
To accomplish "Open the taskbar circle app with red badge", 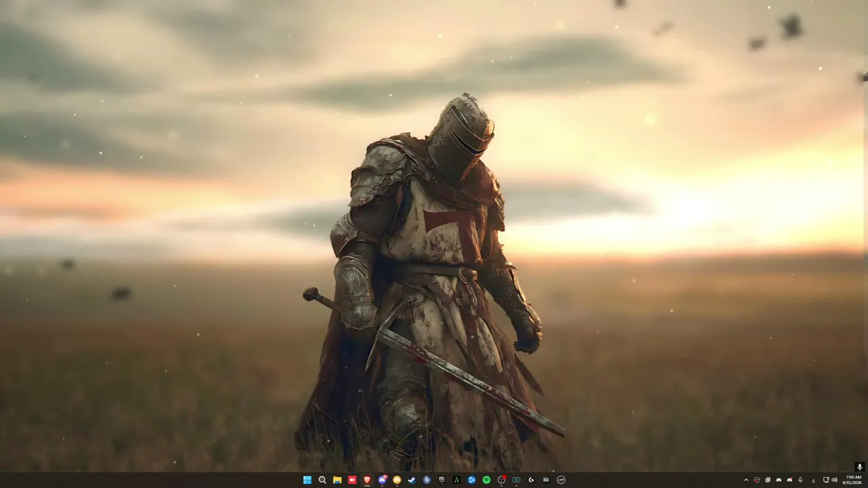I will tap(501, 480).
